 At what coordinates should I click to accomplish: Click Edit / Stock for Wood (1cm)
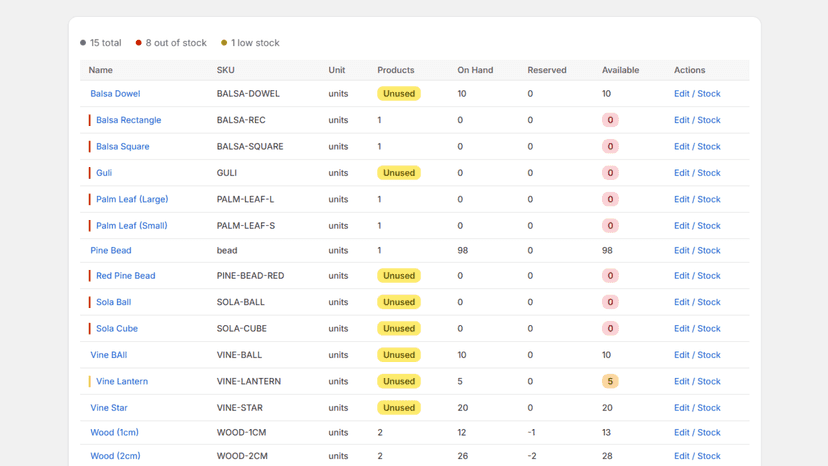tap(697, 432)
